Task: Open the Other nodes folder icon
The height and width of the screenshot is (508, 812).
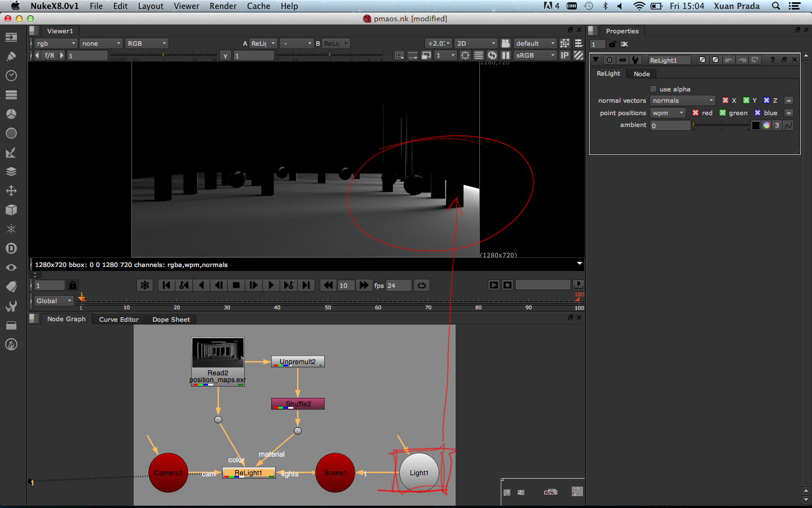Action: [11, 325]
